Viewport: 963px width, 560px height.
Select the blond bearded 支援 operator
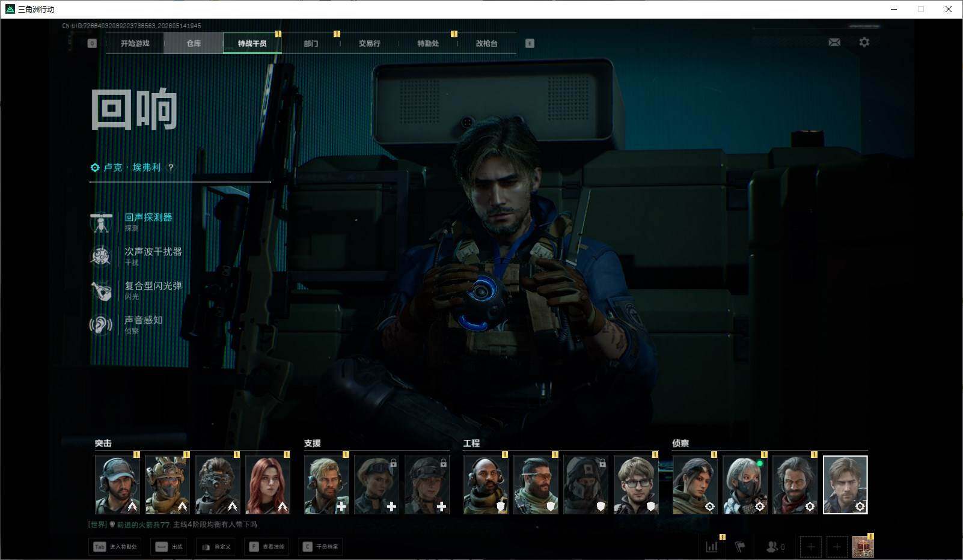point(326,485)
